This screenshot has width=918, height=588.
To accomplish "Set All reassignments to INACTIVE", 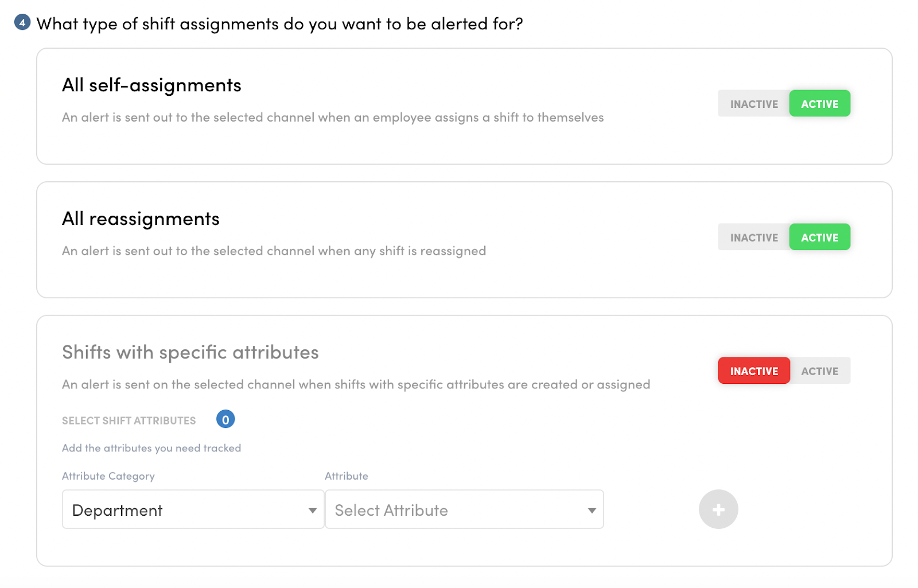I will (753, 237).
